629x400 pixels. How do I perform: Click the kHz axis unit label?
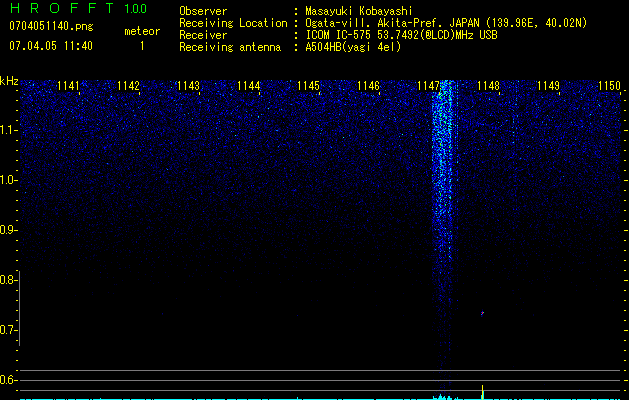pos(9,81)
